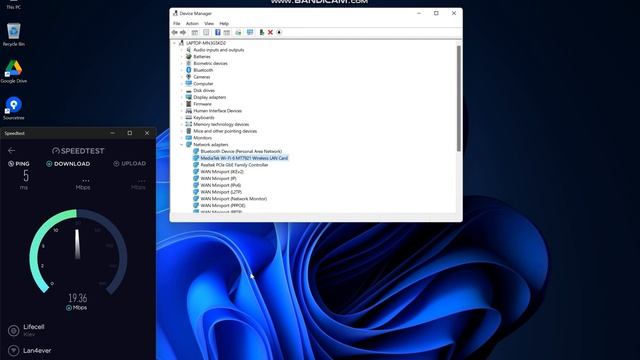Screen dimensions: 640x360
Task: Select the Firmware category
Action: pyautogui.click(x=202, y=104)
